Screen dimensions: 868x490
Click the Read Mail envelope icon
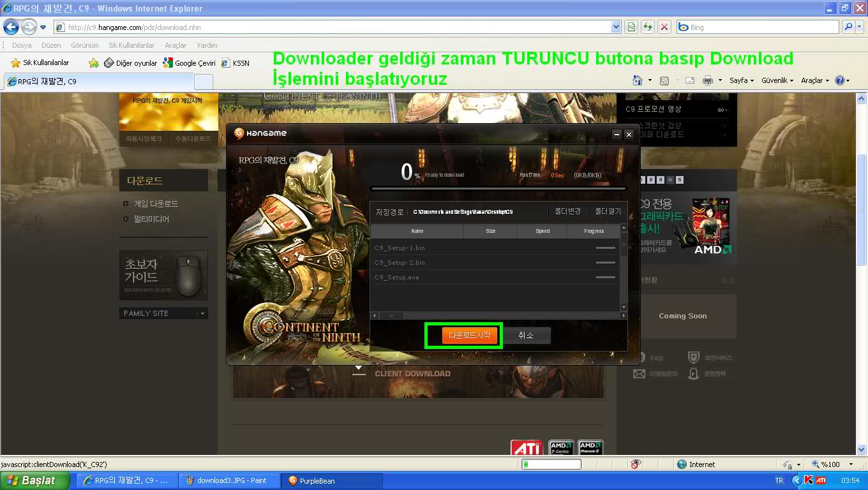click(x=689, y=80)
